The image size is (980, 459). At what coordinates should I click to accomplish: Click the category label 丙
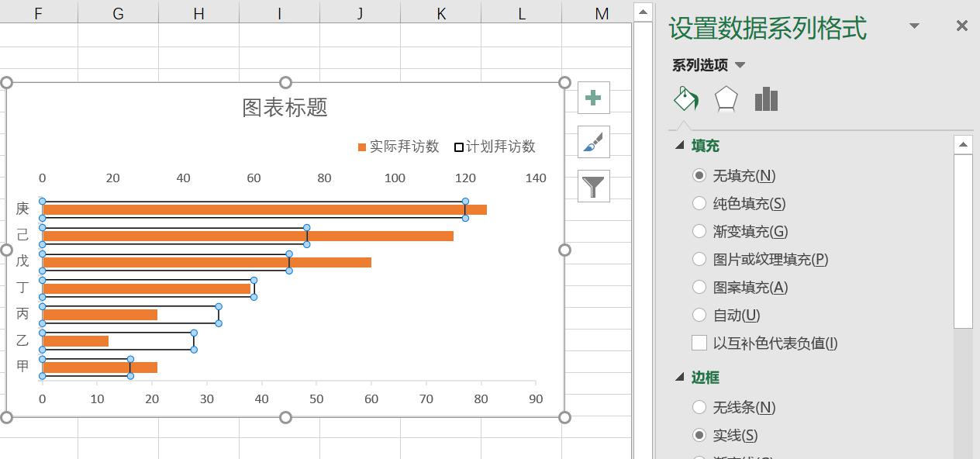coord(22,314)
